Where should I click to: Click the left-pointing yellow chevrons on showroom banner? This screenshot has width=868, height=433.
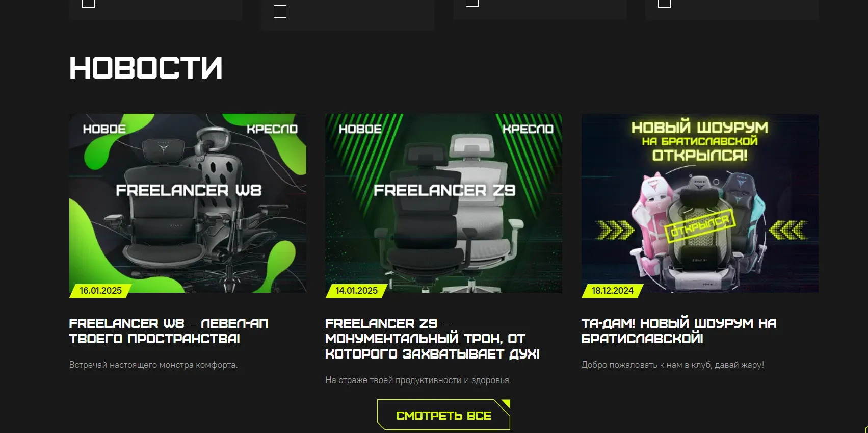click(788, 230)
